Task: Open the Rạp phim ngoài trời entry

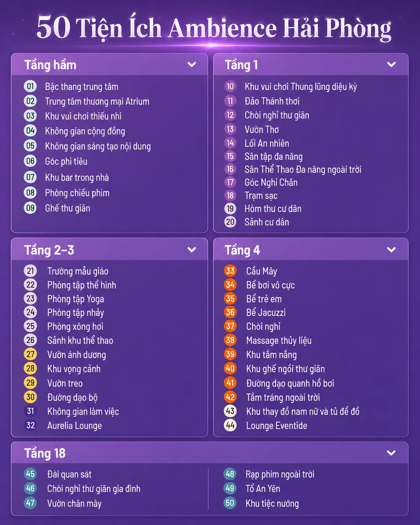Action: [x=280, y=474]
